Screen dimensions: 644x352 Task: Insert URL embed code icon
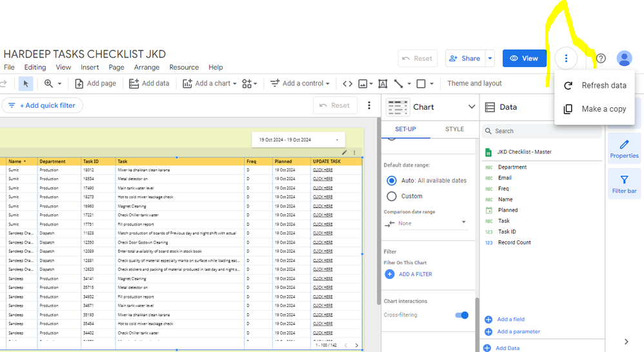[347, 83]
